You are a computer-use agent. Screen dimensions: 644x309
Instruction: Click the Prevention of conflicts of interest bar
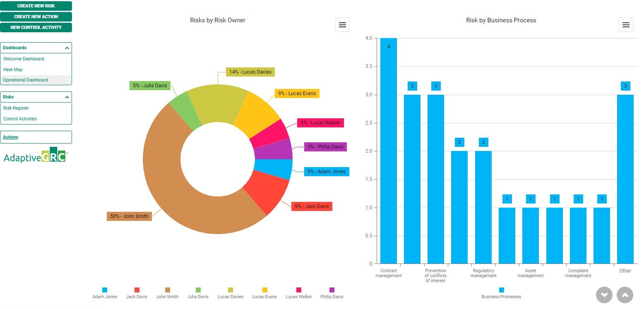[x=436, y=179]
